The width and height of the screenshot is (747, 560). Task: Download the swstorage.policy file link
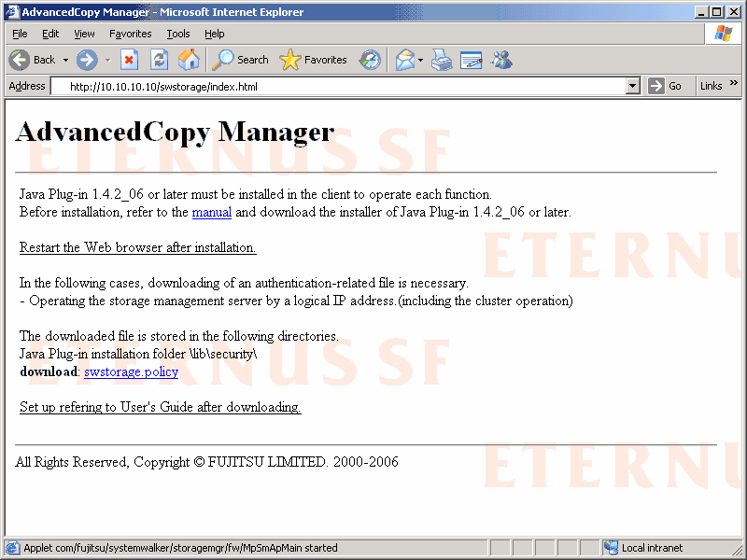coord(131,371)
